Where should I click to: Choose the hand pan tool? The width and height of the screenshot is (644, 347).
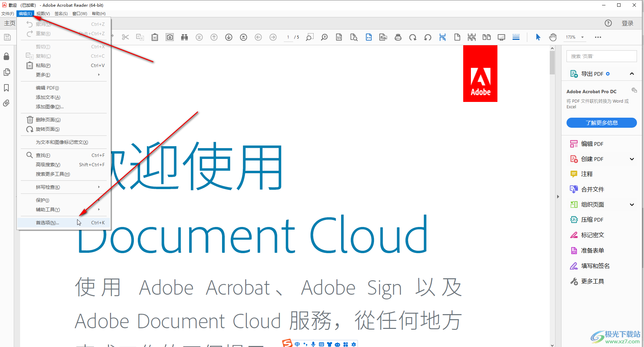(x=553, y=37)
